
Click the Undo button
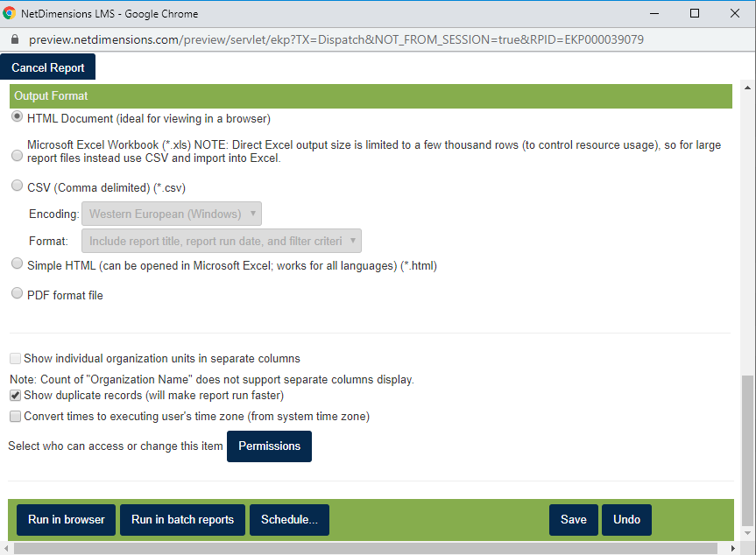626,519
